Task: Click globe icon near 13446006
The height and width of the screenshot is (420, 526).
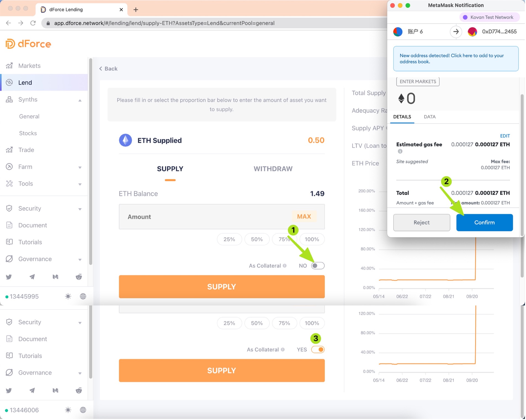Action: pos(83,410)
